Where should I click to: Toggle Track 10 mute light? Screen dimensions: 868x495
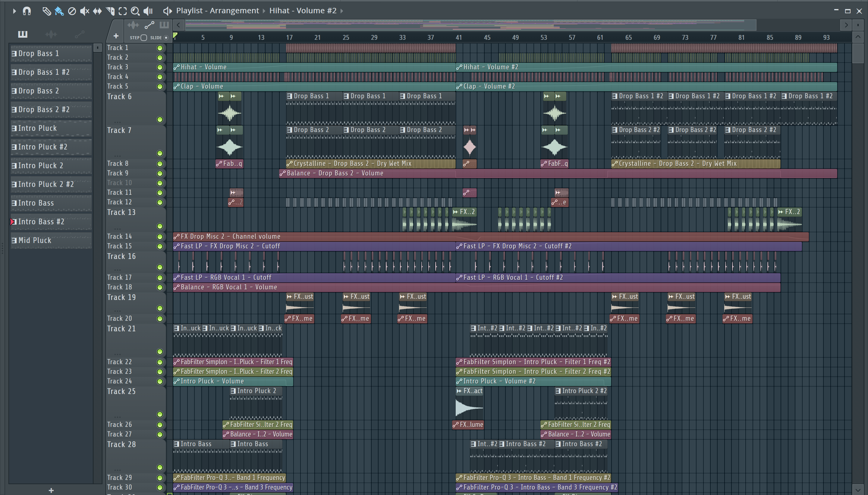[160, 183]
